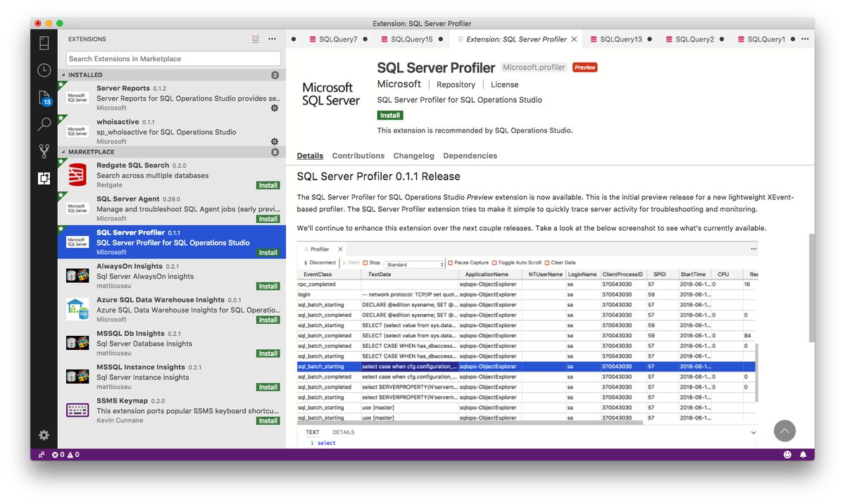Image resolution: width=845 pixels, height=504 pixels.
Task: Install Redgate SQL Search extension
Action: pyautogui.click(x=268, y=186)
